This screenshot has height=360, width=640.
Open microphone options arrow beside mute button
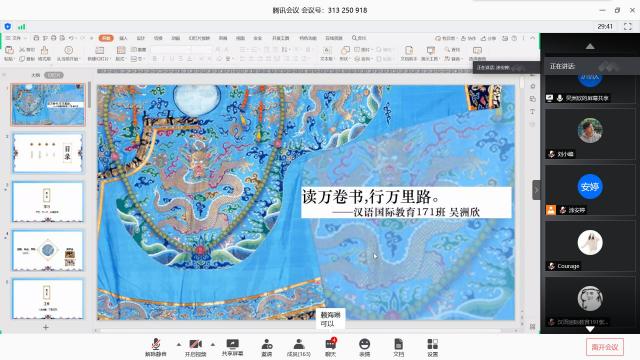(x=179, y=344)
